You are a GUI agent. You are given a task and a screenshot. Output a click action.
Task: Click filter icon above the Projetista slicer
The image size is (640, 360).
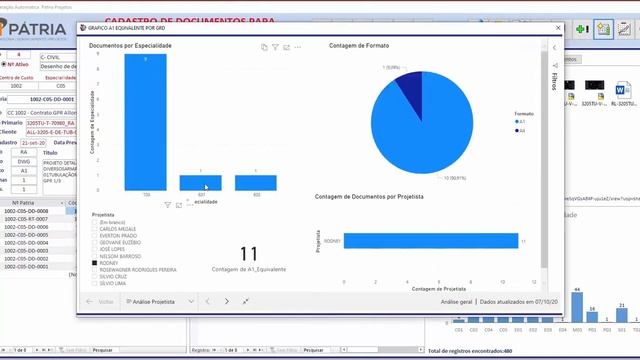tap(168, 205)
